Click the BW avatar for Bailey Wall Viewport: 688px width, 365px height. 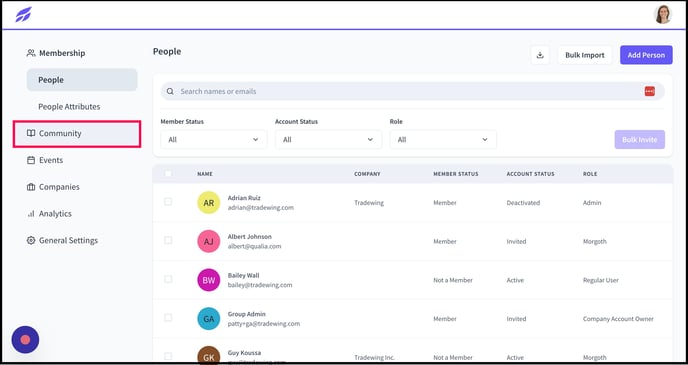tap(208, 280)
